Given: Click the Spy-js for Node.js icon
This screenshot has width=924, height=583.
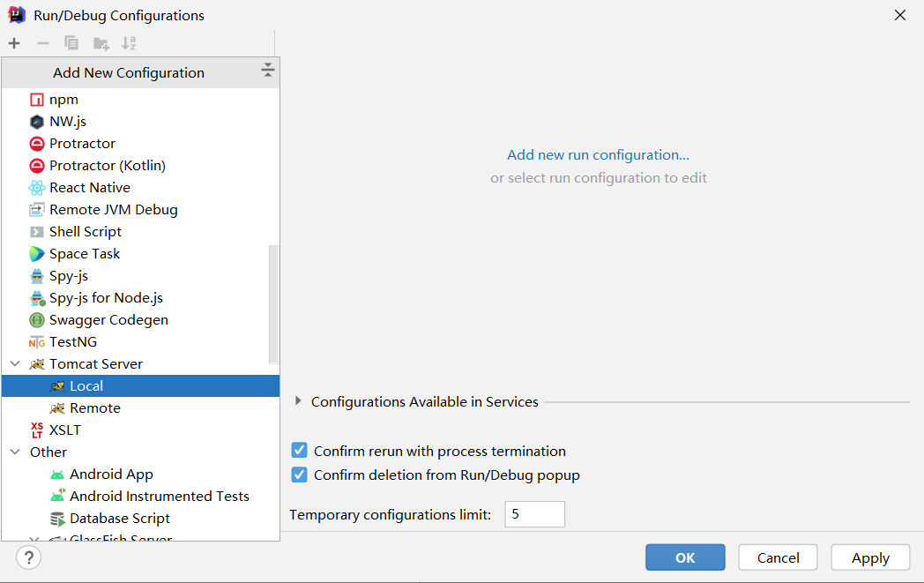Looking at the screenshot, I should 37,298.
